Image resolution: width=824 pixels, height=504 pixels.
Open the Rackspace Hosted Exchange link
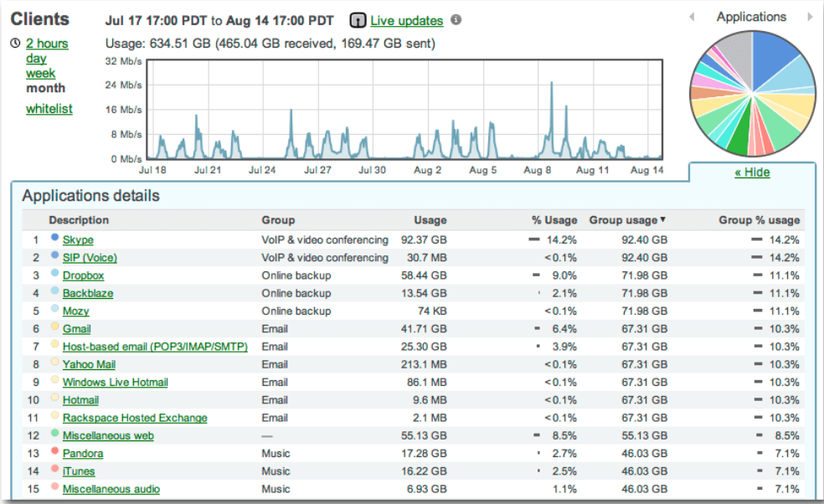pyautogui.click(x=135, y=419)
